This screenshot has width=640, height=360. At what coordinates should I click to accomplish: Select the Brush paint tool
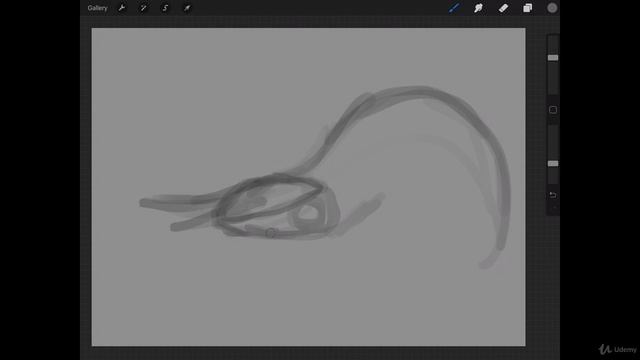pyautogui.click(x=454, y=8)
